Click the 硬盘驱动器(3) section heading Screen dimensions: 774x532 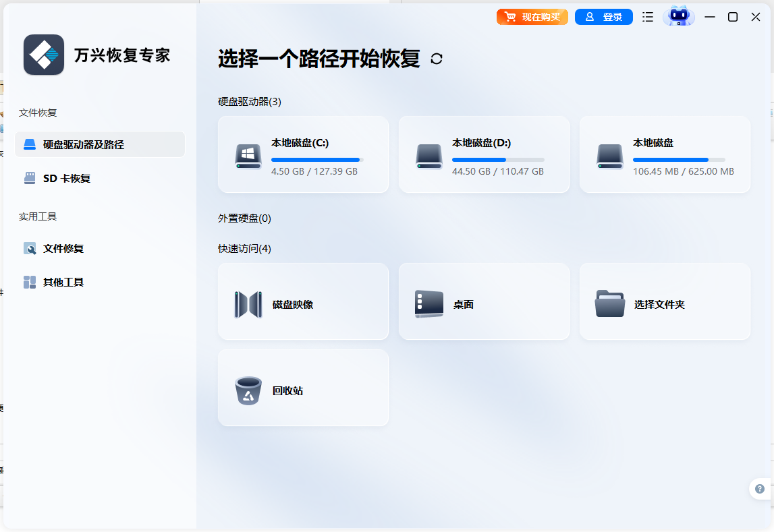pos(250,102)
